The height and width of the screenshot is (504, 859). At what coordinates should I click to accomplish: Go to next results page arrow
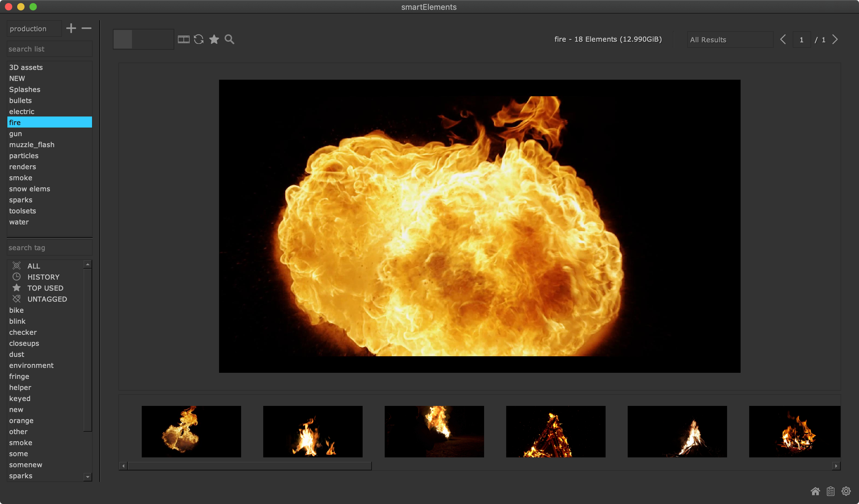(x=835, y=40)
